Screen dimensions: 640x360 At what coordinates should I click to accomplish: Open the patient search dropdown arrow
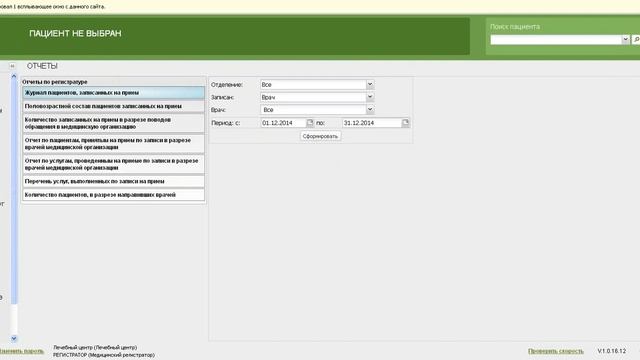625,40
